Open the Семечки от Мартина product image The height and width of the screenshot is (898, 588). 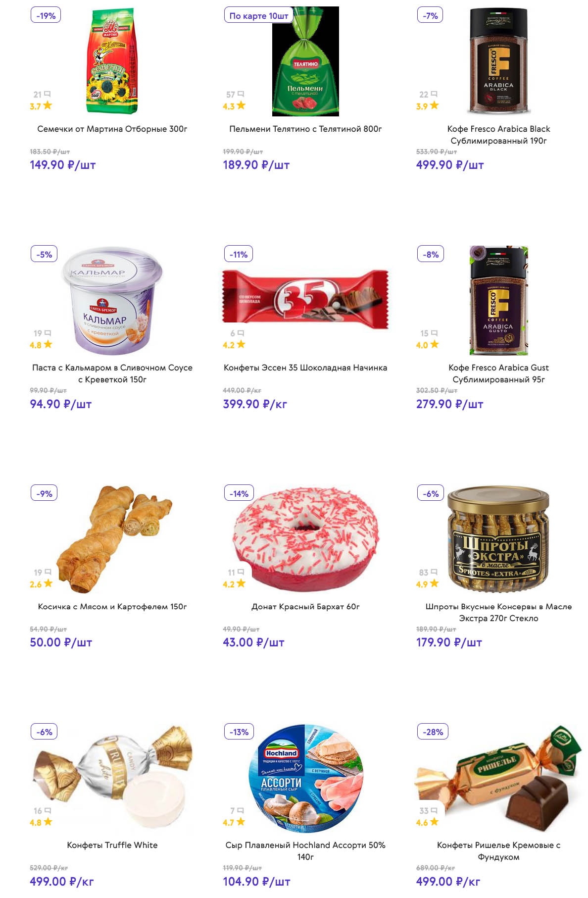click(112, 62)
